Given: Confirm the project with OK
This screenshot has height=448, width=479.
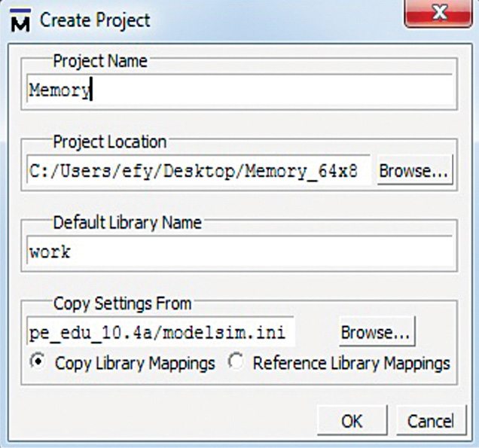Looking at the screenshot, I should [352, 421].
